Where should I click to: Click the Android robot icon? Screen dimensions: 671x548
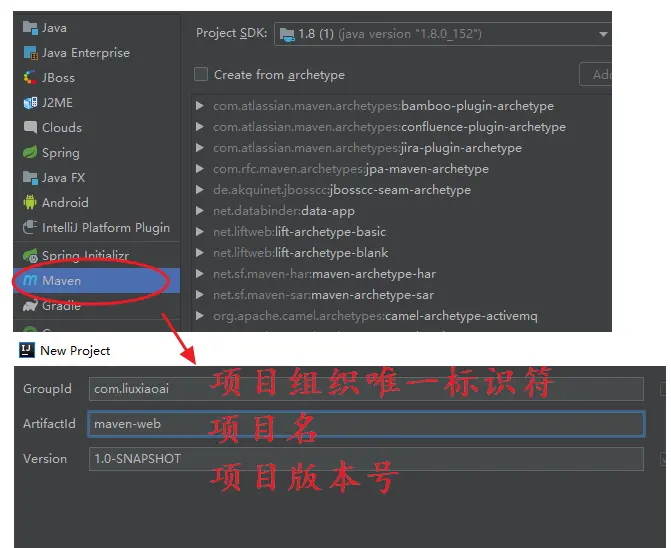[x=30, y=202]
